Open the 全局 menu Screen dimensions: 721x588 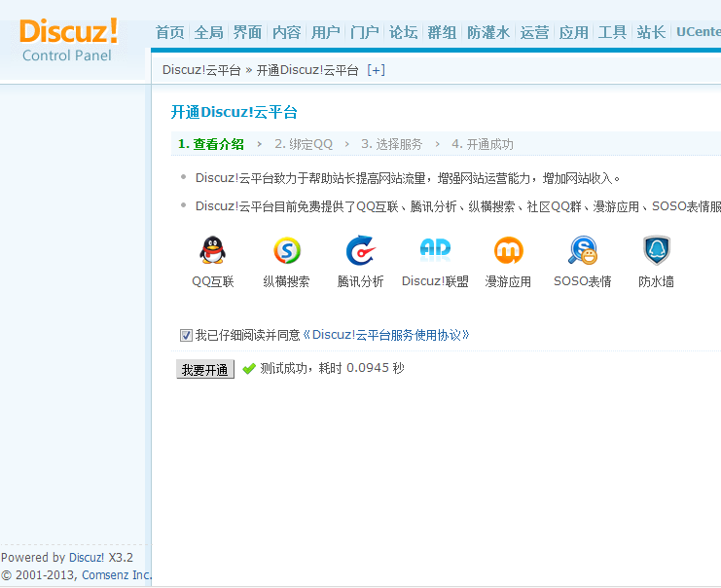click(x=209, y=32)
